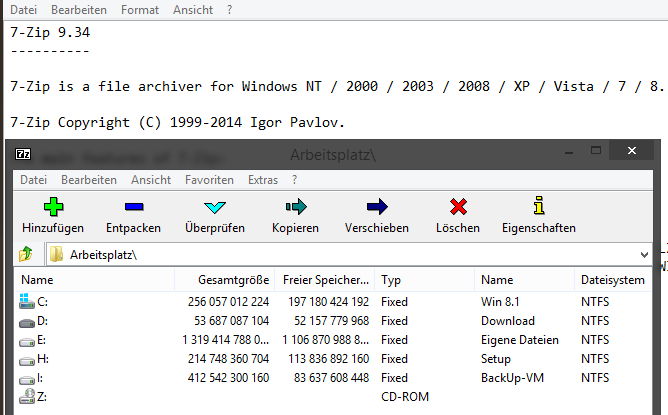Select the E: drive icon

(27, 341)
